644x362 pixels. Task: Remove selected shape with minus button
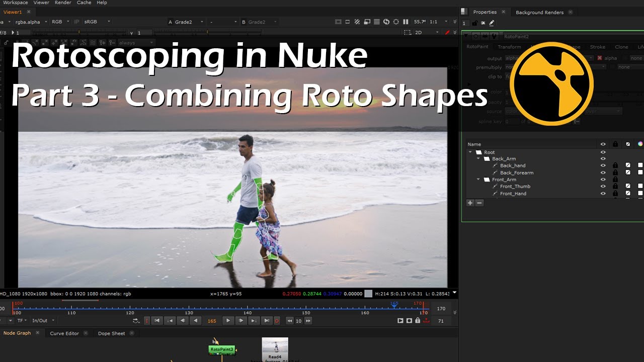(x=479, y=203)
